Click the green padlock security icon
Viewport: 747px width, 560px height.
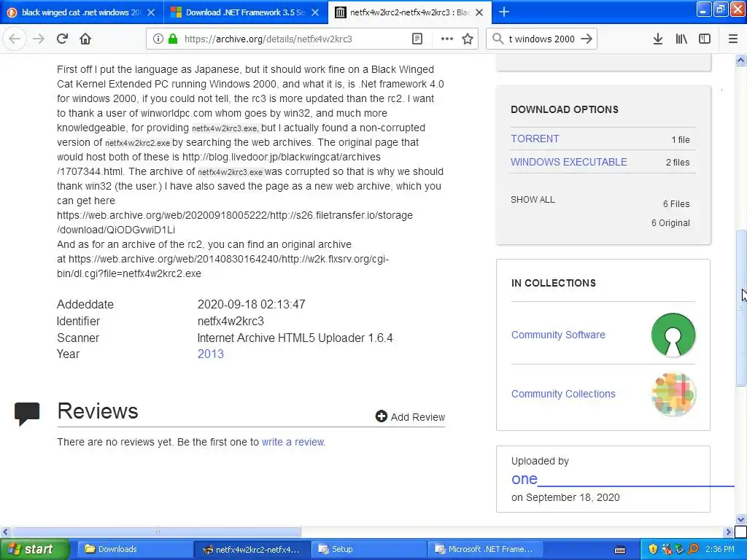click(172, 39)
